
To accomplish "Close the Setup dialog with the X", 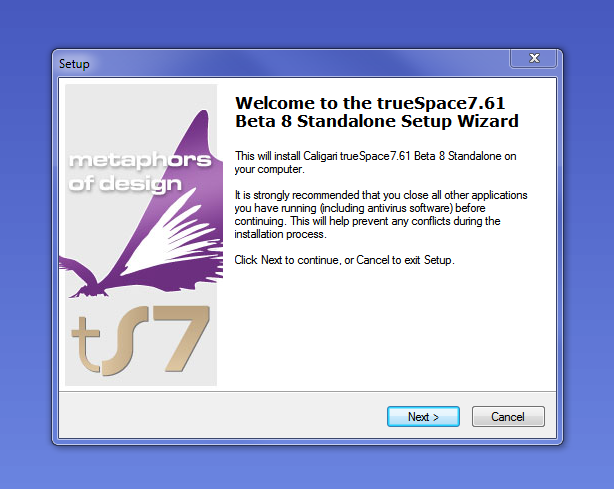I will tap(533, 58).
